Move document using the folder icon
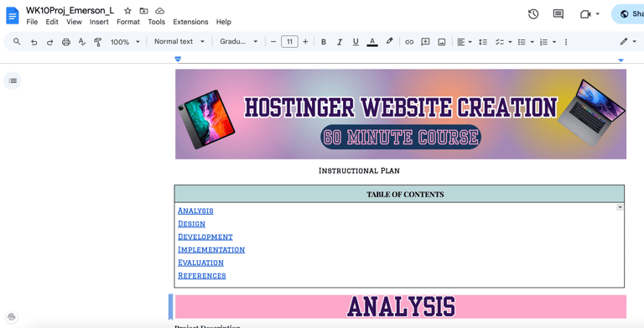 point(143,11)
